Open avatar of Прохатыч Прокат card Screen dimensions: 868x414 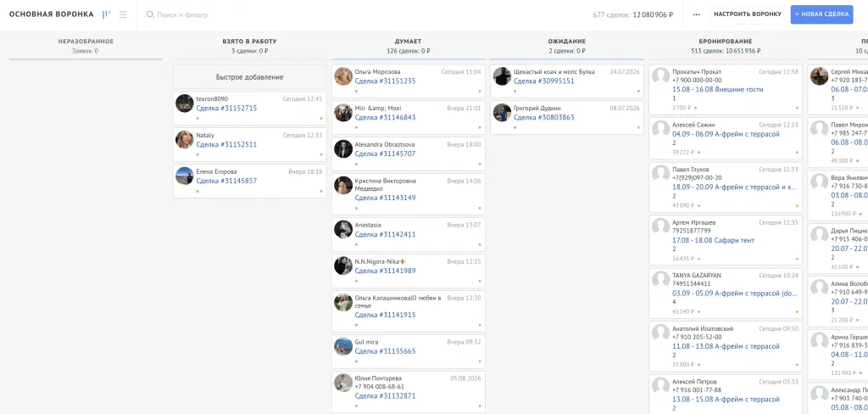[661, 76]
